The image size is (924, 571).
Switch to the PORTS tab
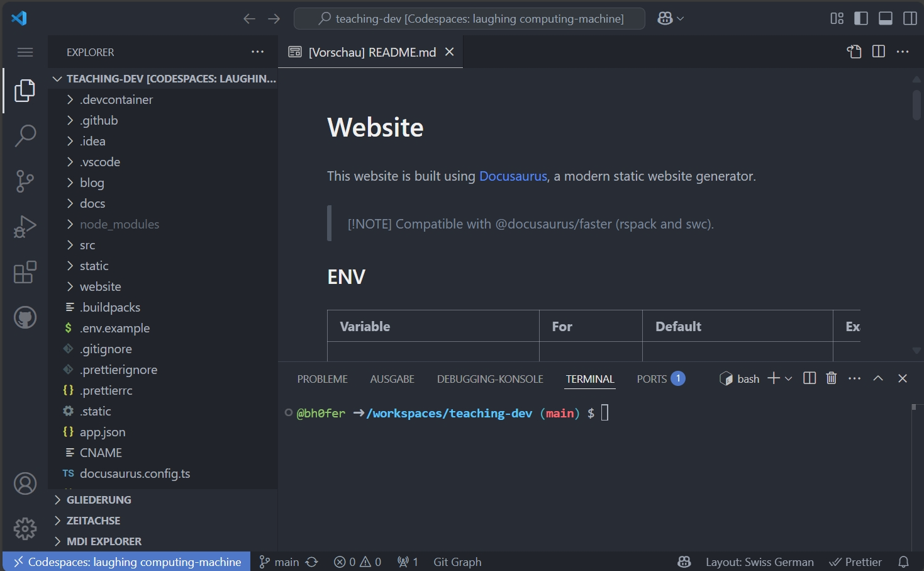pos(652,379)
